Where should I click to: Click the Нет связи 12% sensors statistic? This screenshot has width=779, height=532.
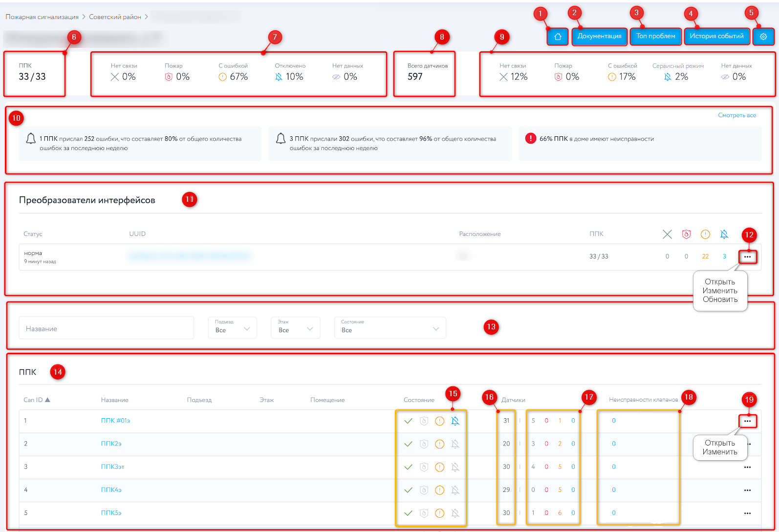click(513, 72)
